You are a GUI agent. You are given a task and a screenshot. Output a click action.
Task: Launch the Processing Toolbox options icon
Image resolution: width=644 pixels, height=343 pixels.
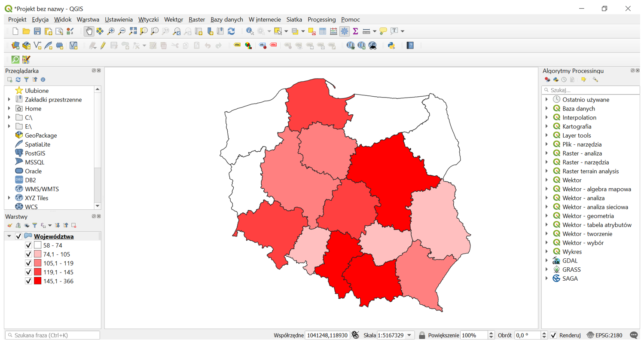(595, 80)
